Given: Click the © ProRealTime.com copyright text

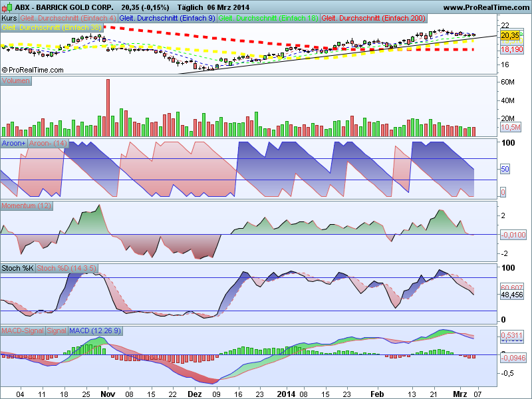Looking at the screenshot, I should (x=33, y=70).
